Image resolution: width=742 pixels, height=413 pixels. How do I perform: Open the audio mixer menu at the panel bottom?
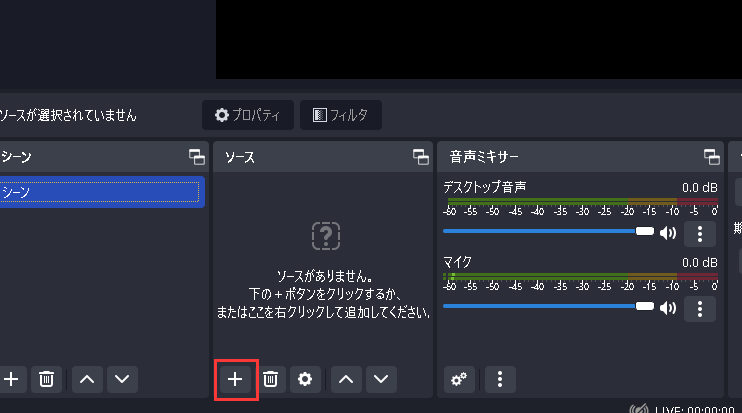[500, 379]
